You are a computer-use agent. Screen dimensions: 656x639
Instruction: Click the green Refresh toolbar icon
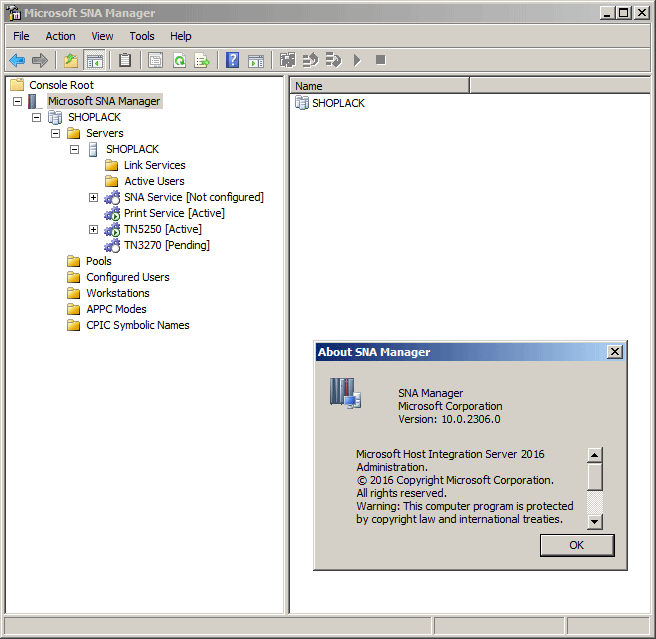[x=179, y=61]
